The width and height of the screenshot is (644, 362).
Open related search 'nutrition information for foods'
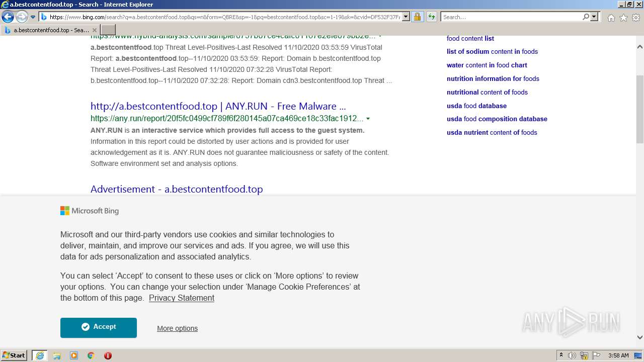coord(493,78)
